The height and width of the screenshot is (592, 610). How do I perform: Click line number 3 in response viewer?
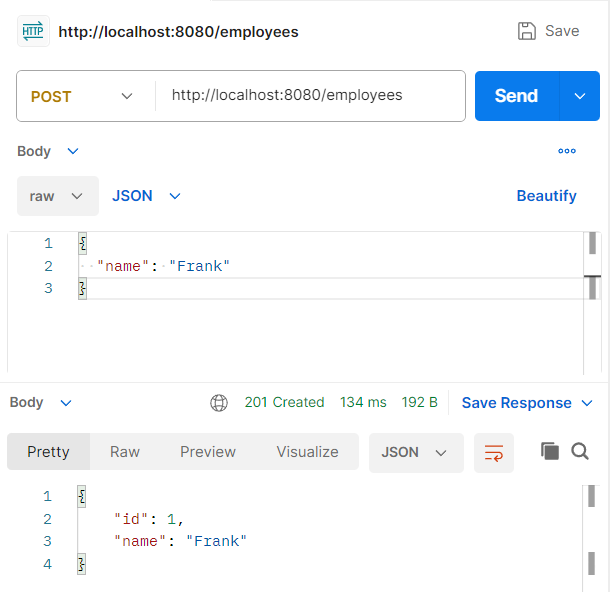coord(47,541)
